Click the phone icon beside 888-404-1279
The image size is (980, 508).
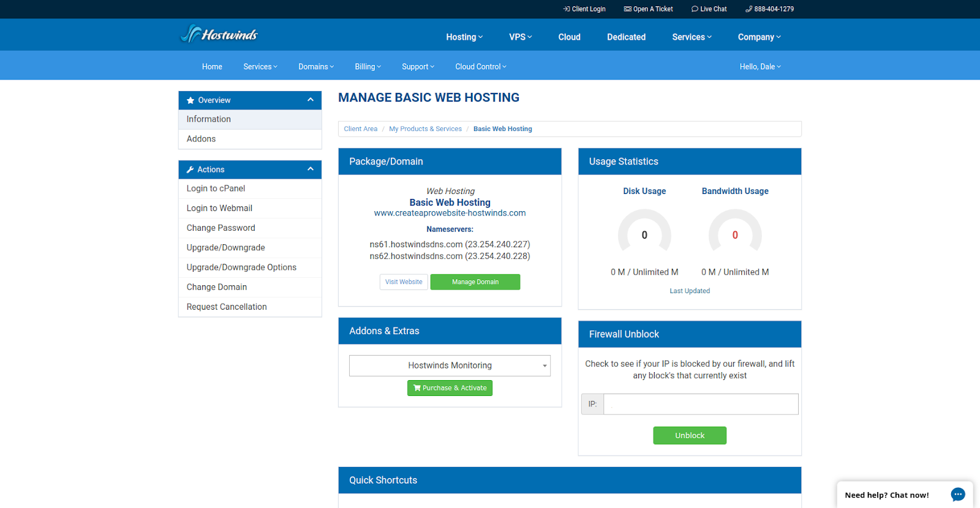[x=748, y=9]
